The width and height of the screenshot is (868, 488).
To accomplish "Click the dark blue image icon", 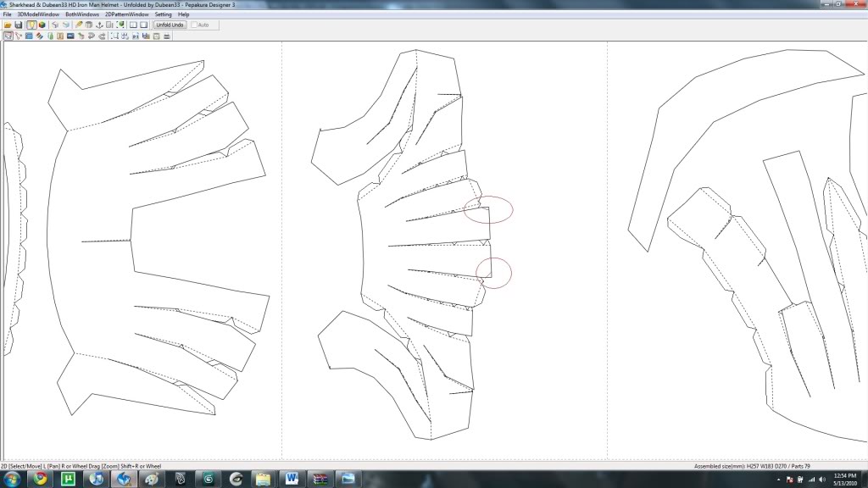I will coord(70,36).
